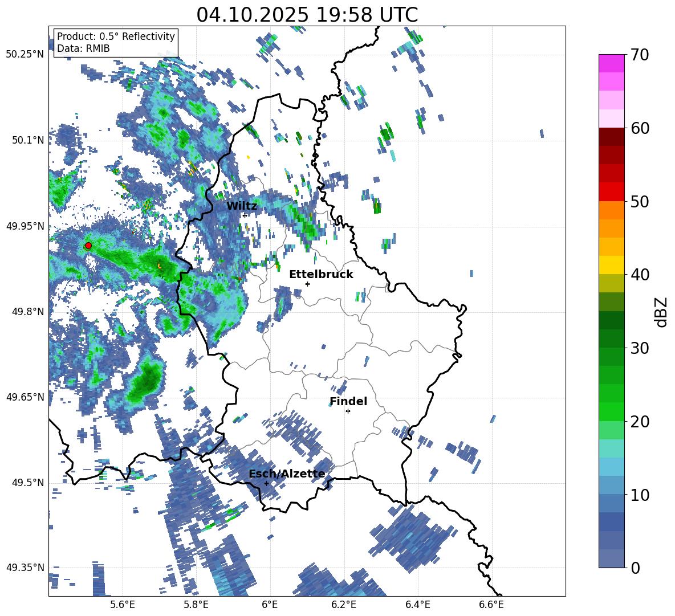The height and width of the screenshot is (616, 675).
Task: Click the 6°E longitude tick label
Action: (270, 605)
